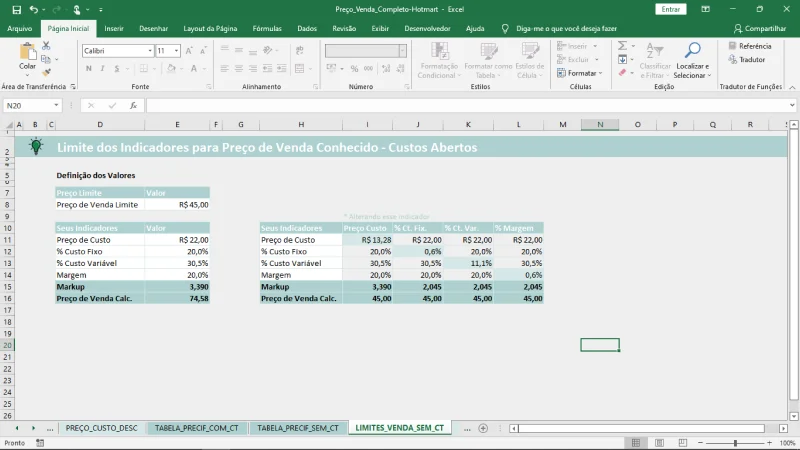
Task: Click the Save icon in quick access toolbar
Action: coord(16,9)
